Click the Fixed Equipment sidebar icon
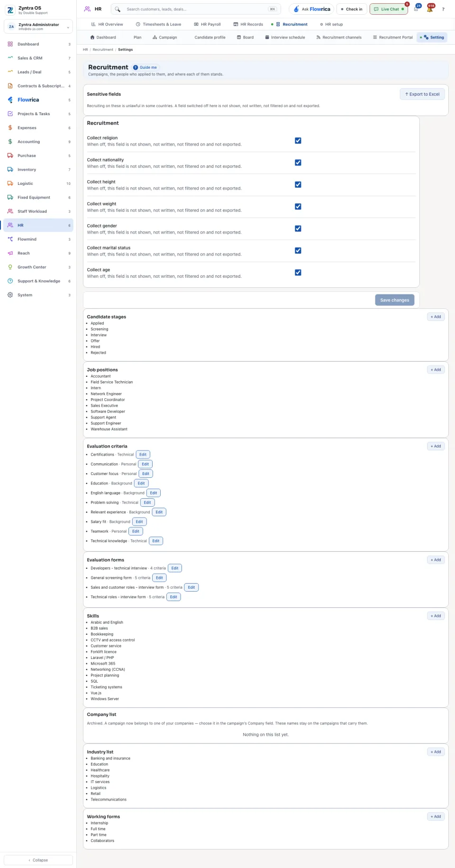 [x=10, y=197]
